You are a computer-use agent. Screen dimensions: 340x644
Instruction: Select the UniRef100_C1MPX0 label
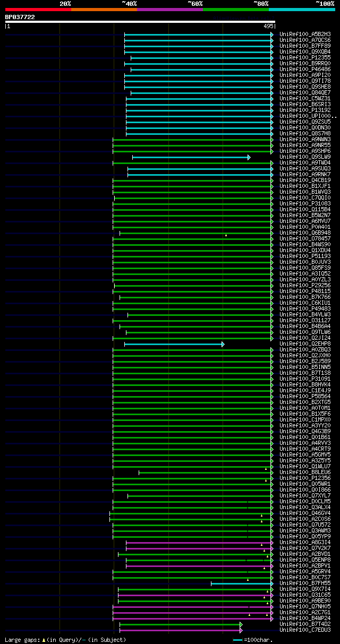coord(305,419)
